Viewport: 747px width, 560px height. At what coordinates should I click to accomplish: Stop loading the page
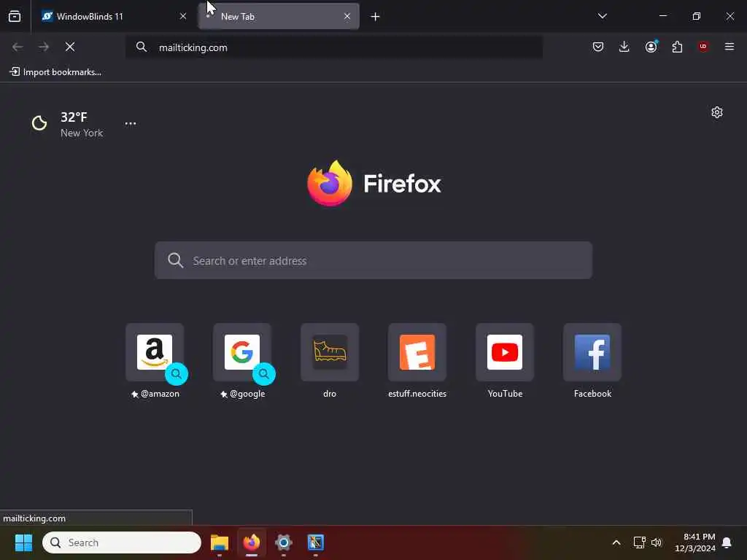tap(70, 47)
